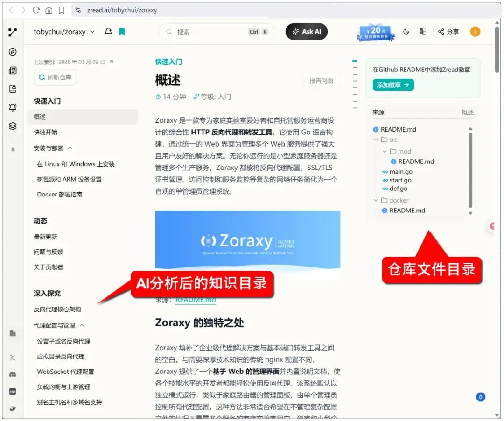Collapse the mod folder in source tree
504x421 pixels.
pos(385,151)
